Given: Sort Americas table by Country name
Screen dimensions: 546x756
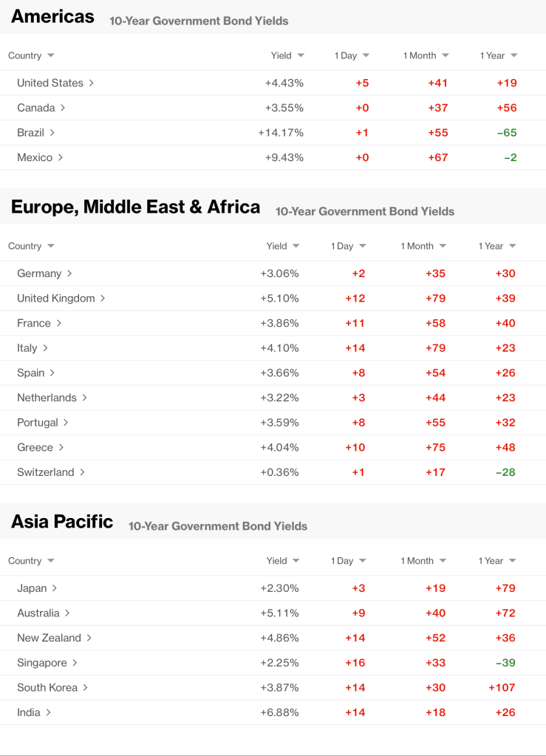Looking at the screenshot, I should (31, 55).
